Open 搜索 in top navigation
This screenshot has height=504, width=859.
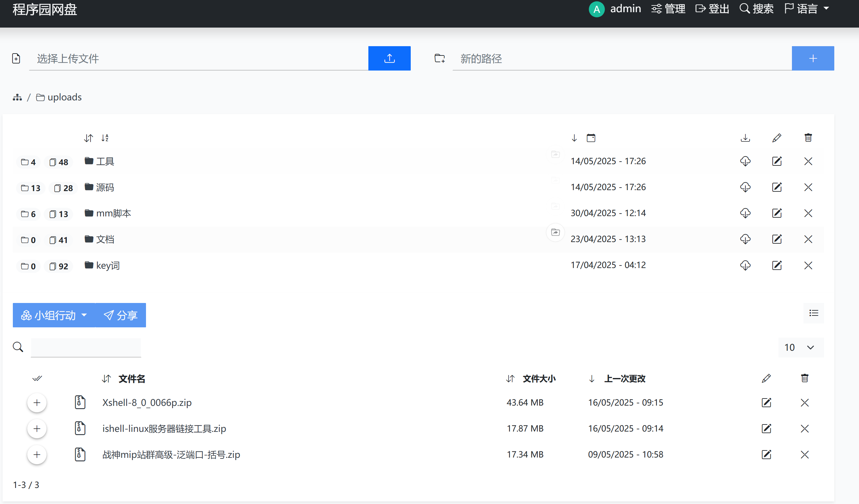tap(756, 9)
